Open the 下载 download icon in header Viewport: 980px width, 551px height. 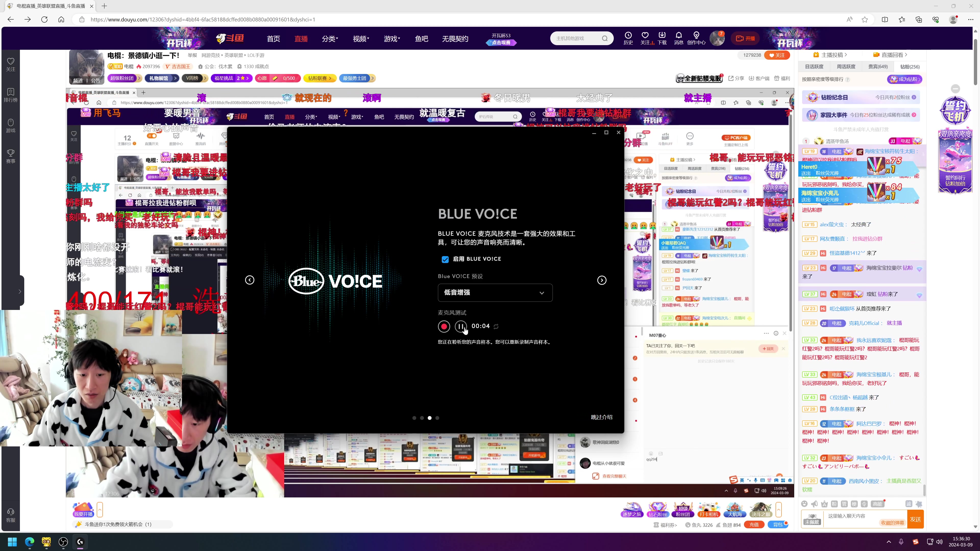[x=662, y=38]
